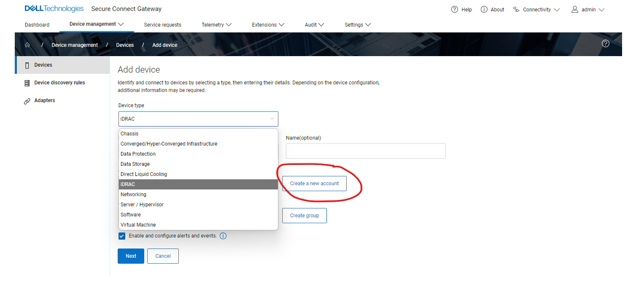Image resolution: width=644 pixels, height=308 pixels.
Task: Click the home breadcrumb icon
Action: [27, 44]
